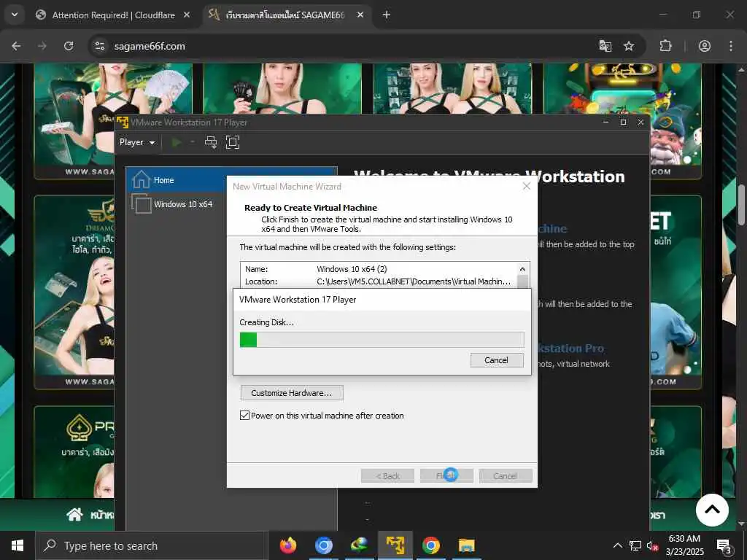Open Customize Hardware settings
Viewport: 747px width, 560px height.
[x=292, y=393]
